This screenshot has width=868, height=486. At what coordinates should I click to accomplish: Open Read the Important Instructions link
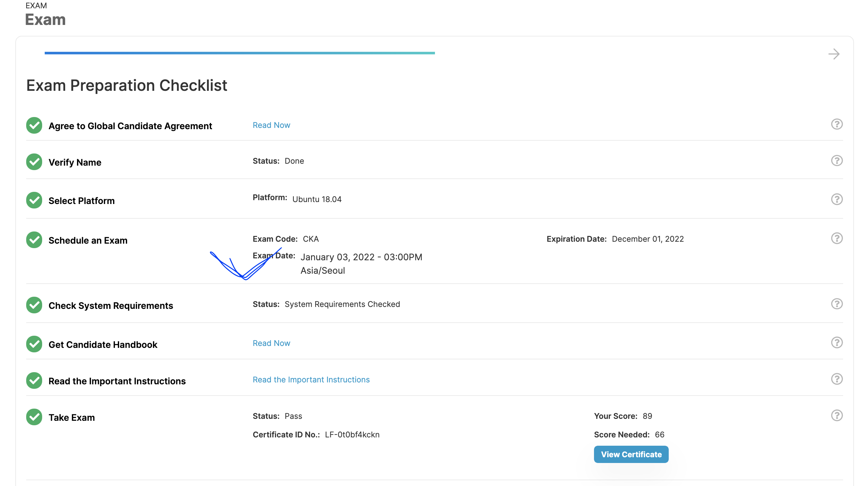[311, 380]
